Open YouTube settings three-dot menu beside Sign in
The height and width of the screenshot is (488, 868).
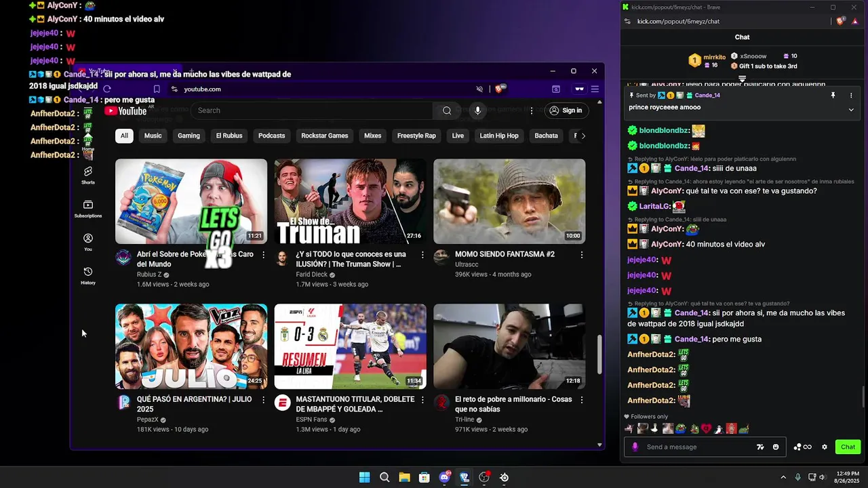pyautogui.click(x=532, y=110)
